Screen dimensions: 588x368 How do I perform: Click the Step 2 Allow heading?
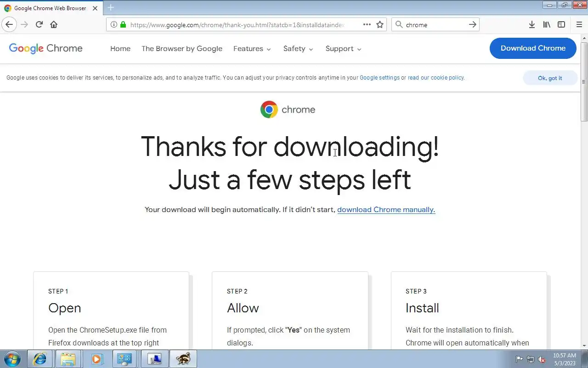(x=243, y=308)
